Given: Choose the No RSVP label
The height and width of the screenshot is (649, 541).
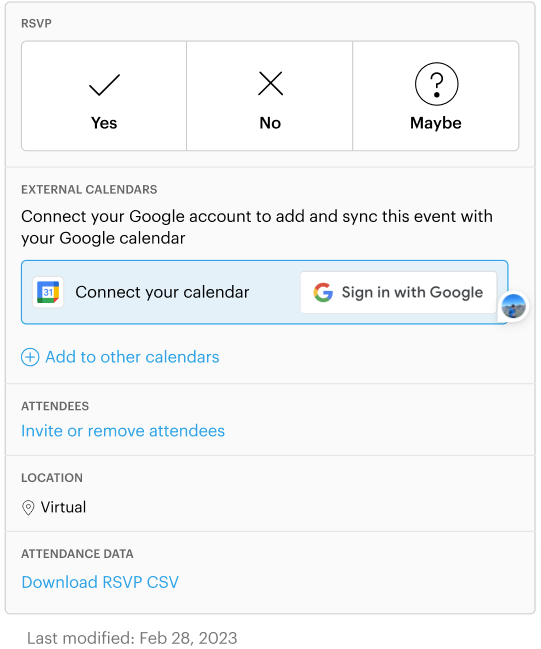Looking at the screenshot, I should click(270, 123).
